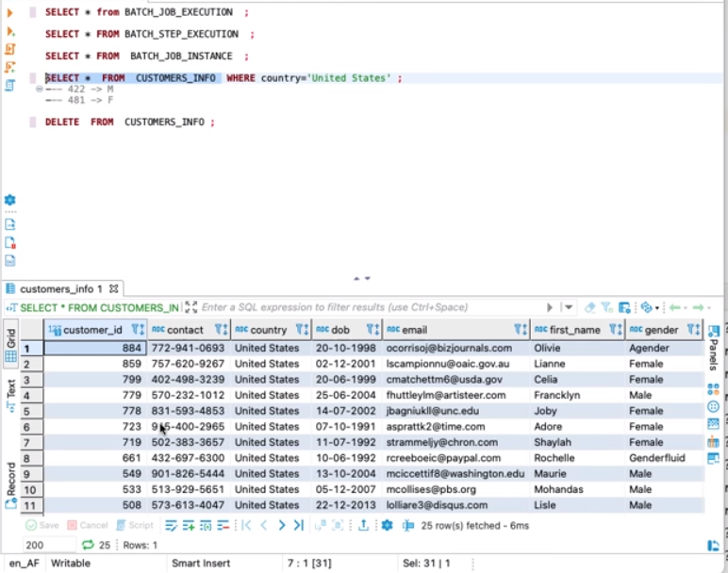Open the country column filter/sort

pos(303,330)
